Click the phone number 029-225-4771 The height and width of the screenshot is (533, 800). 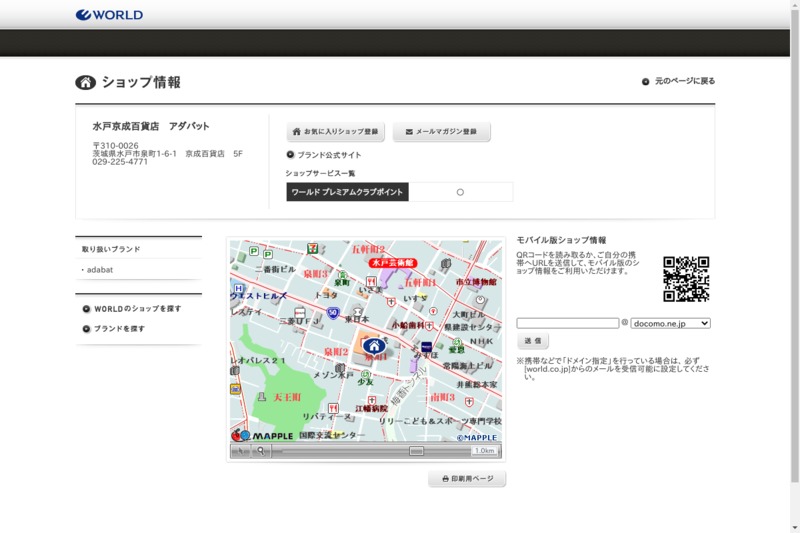[120, 162]
